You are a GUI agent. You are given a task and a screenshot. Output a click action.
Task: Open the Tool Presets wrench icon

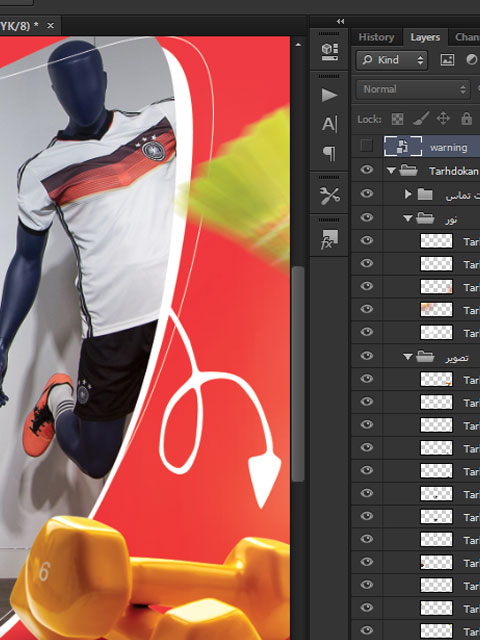[x=329, y=196]
